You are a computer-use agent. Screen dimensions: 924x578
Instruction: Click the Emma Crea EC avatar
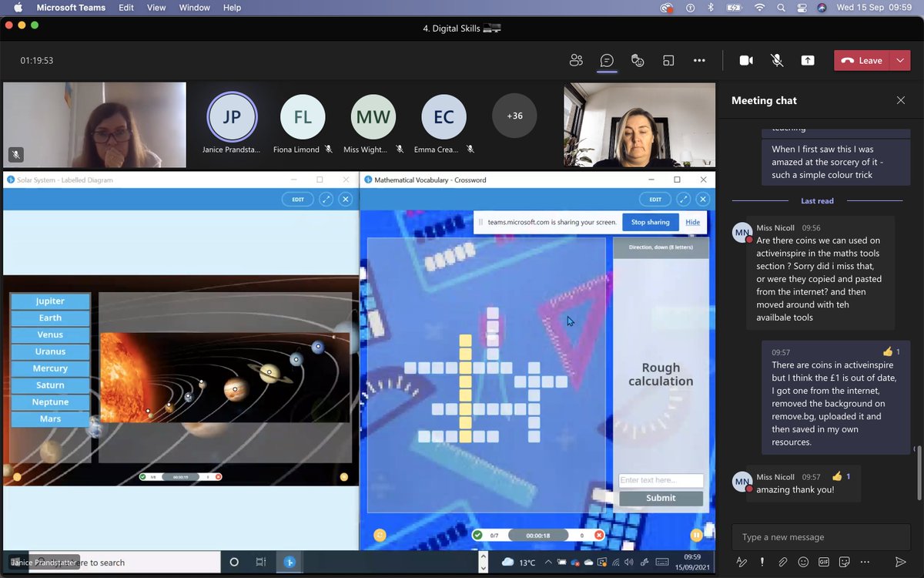[x=444, y=117]
